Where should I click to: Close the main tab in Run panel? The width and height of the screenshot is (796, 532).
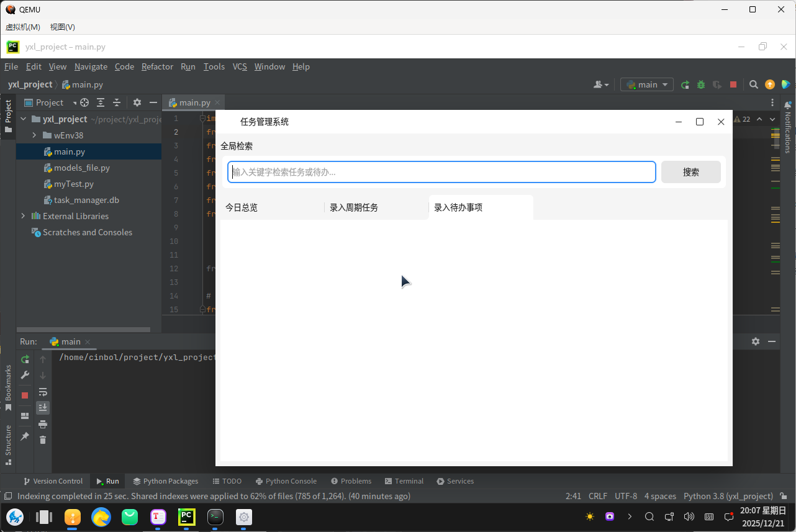(88, 342)
